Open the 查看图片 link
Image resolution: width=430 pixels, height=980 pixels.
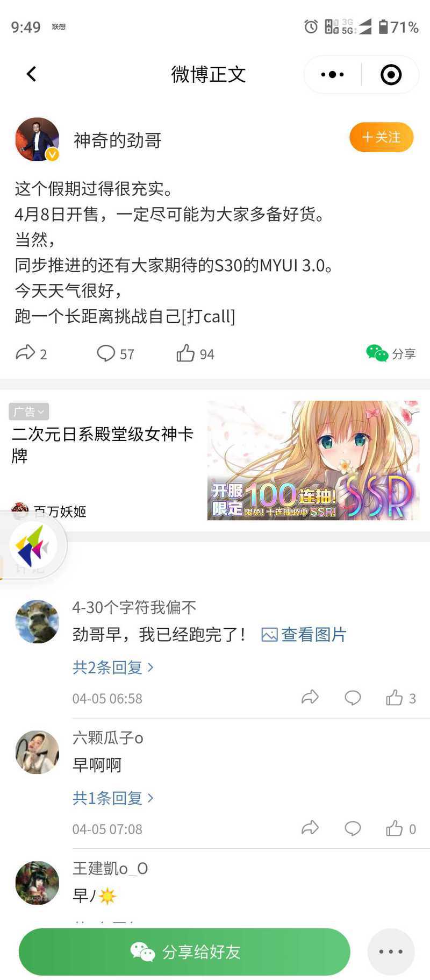point(304,635)
